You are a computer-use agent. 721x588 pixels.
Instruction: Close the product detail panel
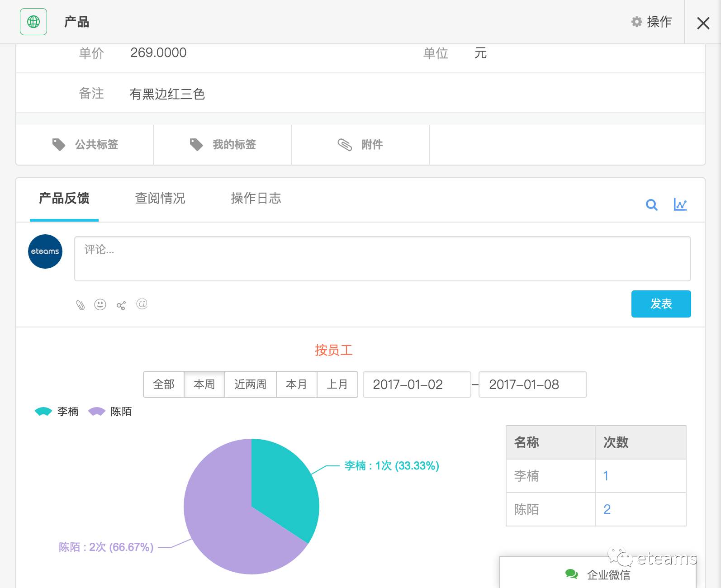(x=703, y=23)
